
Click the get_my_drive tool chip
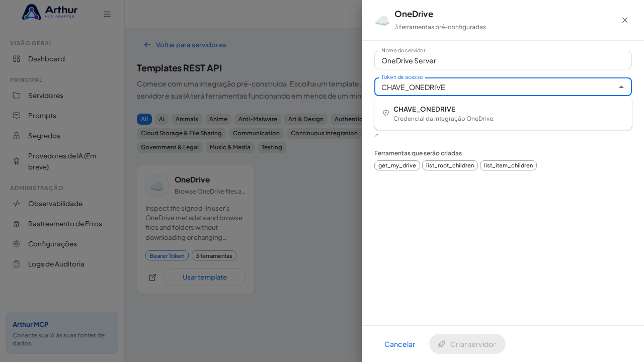(397, 165)
